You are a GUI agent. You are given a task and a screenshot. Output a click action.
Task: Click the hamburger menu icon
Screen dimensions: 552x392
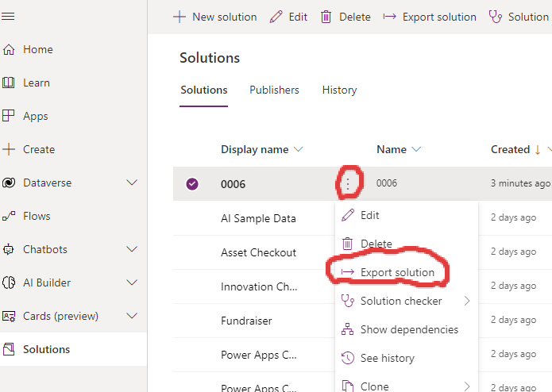tap(10, 17)
